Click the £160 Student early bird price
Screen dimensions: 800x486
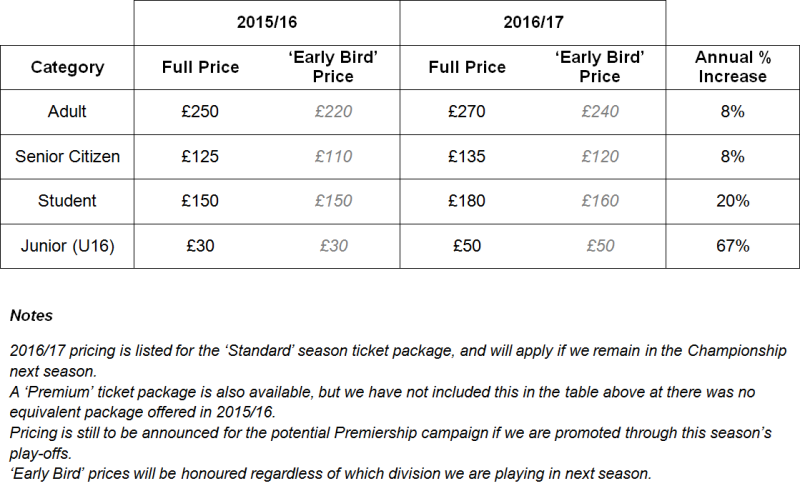point(600,201)
